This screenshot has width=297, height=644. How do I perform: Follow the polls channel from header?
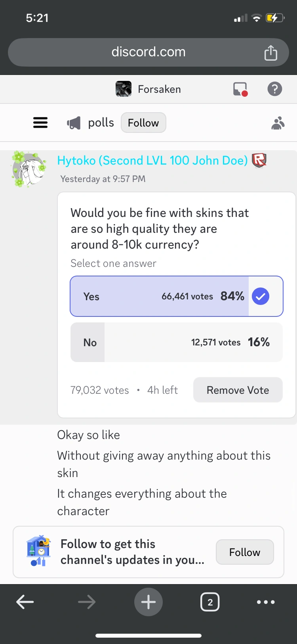143,123
